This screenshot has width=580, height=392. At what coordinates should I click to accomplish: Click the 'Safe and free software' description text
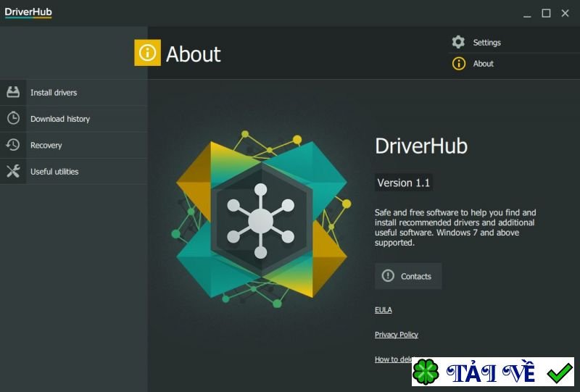pos(455,228)
